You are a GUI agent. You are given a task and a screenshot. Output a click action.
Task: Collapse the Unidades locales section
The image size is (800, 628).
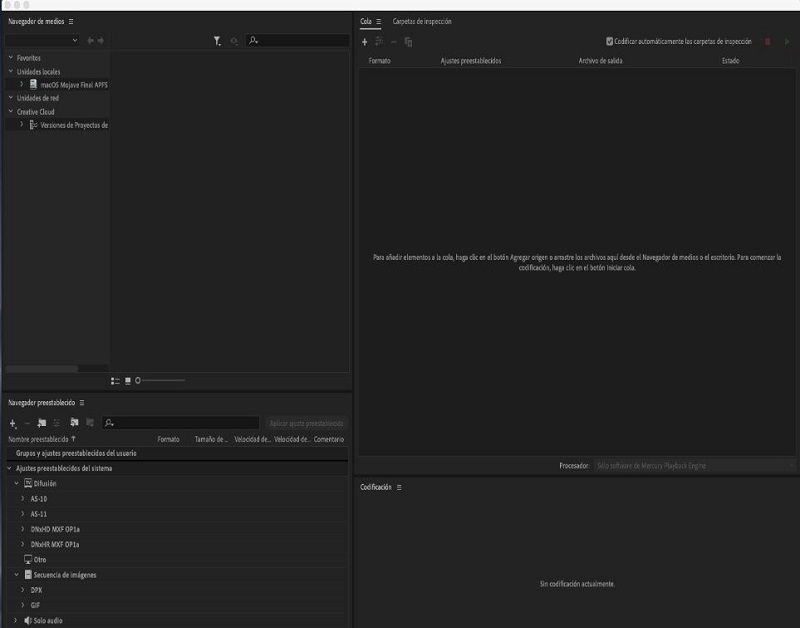(x=11, y=71)
